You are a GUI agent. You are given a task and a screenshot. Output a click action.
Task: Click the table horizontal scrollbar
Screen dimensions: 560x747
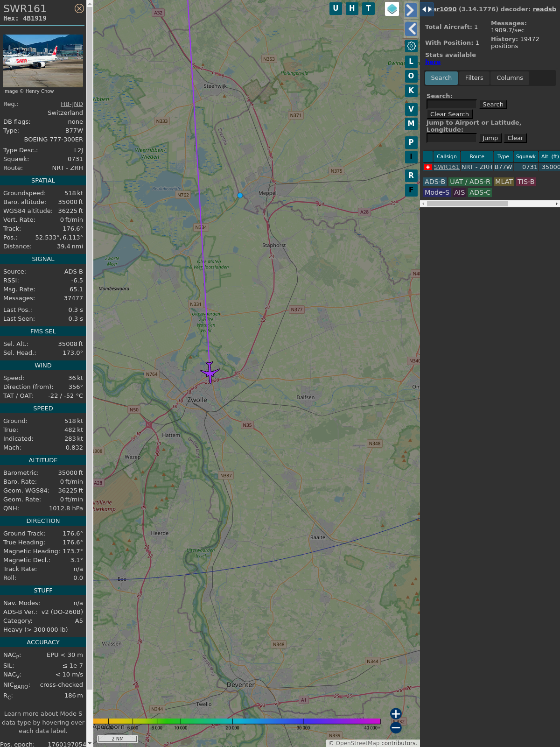coord(467,204)
